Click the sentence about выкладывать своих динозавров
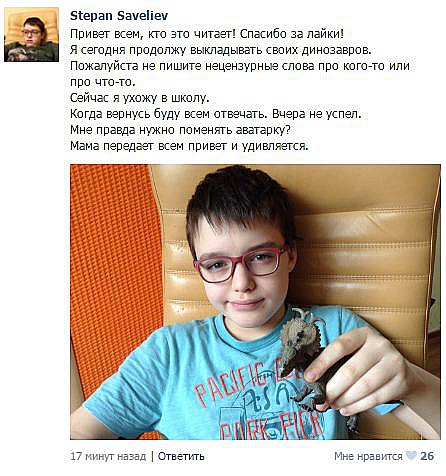 click(x=221, y=50)
